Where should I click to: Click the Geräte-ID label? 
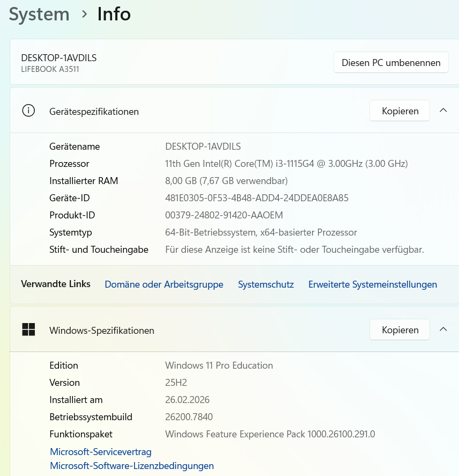click(x=70, y=198)
